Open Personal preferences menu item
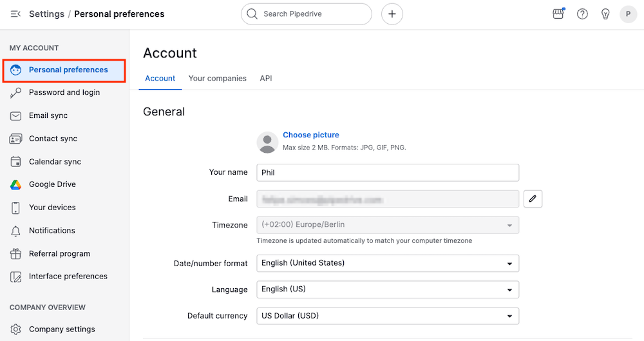The width and height of the screenshot is (644, 341). point(64,70)
